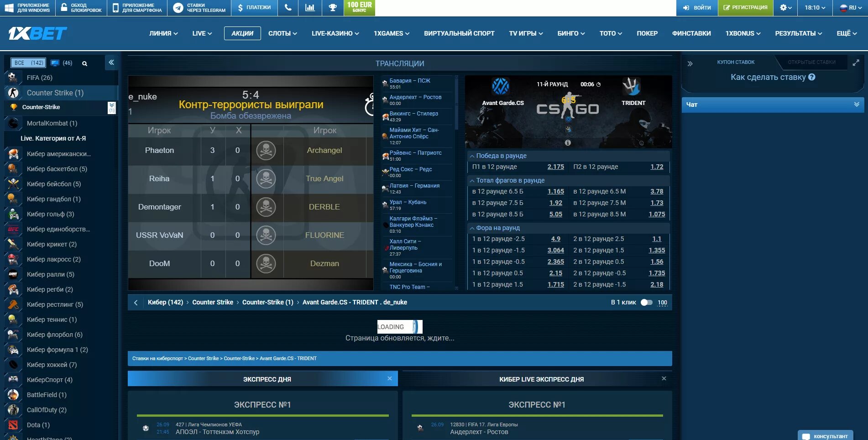Collapse the left sports sidebar
Viewport: 868px width, 440px height.
pos(111,63)
